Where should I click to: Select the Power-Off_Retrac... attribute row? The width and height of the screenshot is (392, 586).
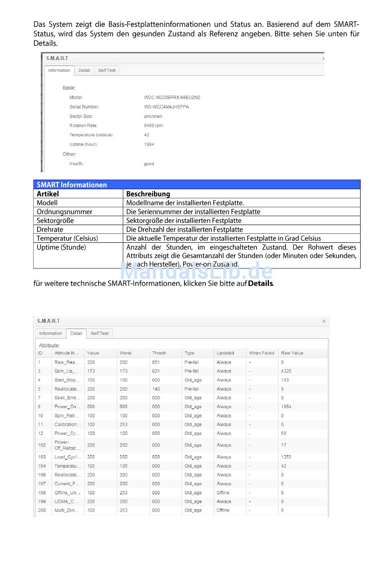tap(182, 445)
